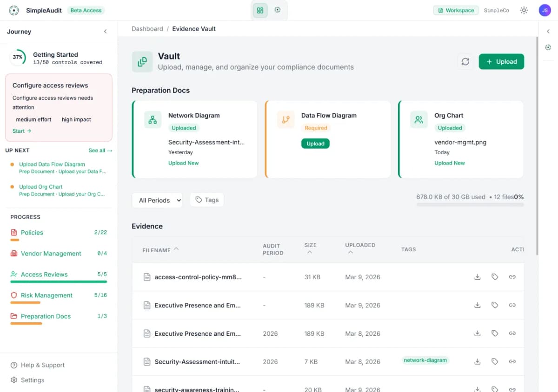
Task: Toggle the Tags filter button
Action: click(x=207, y=200)
